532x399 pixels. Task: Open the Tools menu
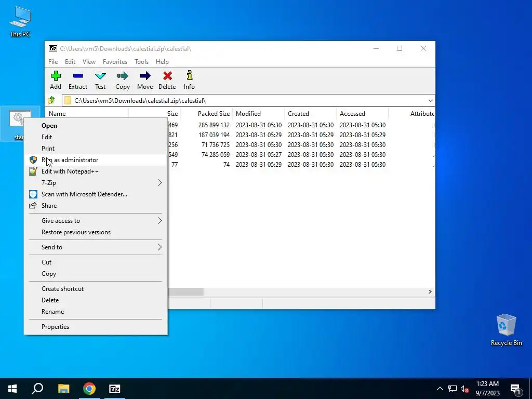click(141, 62)
